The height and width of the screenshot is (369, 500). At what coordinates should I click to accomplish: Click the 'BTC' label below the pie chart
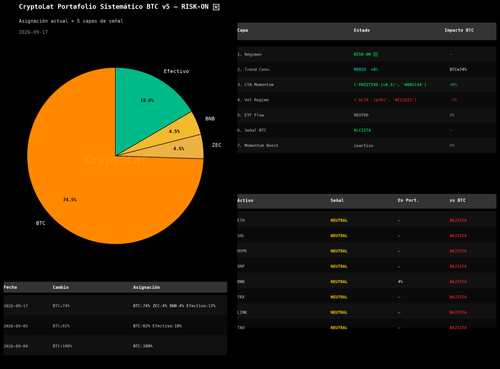tap(41, 223)
